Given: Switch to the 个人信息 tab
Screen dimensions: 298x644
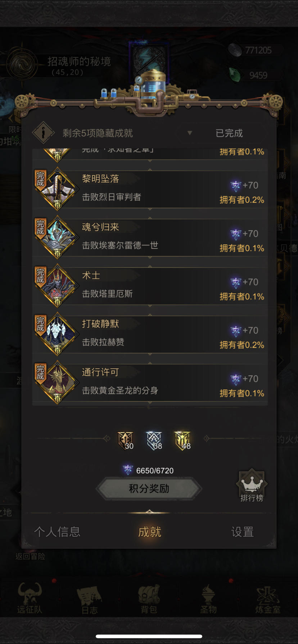Looking at the screenshot, I should 57,532.
